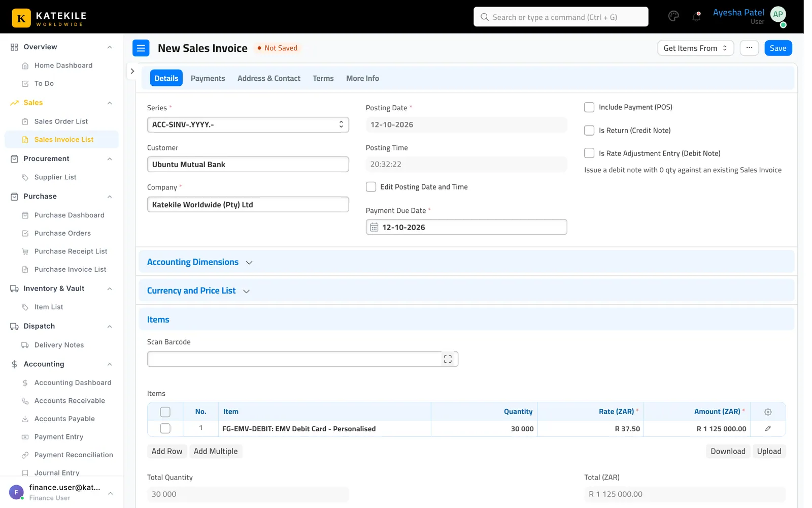Open Ayesha Patel avatar menu
812x508 pixels.
point(778,15)
